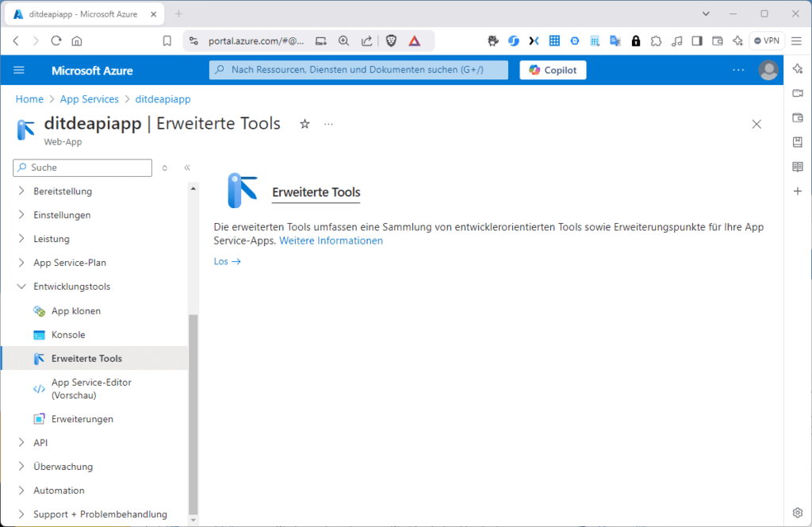Image resolution: width=812 pixels, height=527 pixels.
Task: Open the Brave wallet icon
Action: [x=717, y=41]
